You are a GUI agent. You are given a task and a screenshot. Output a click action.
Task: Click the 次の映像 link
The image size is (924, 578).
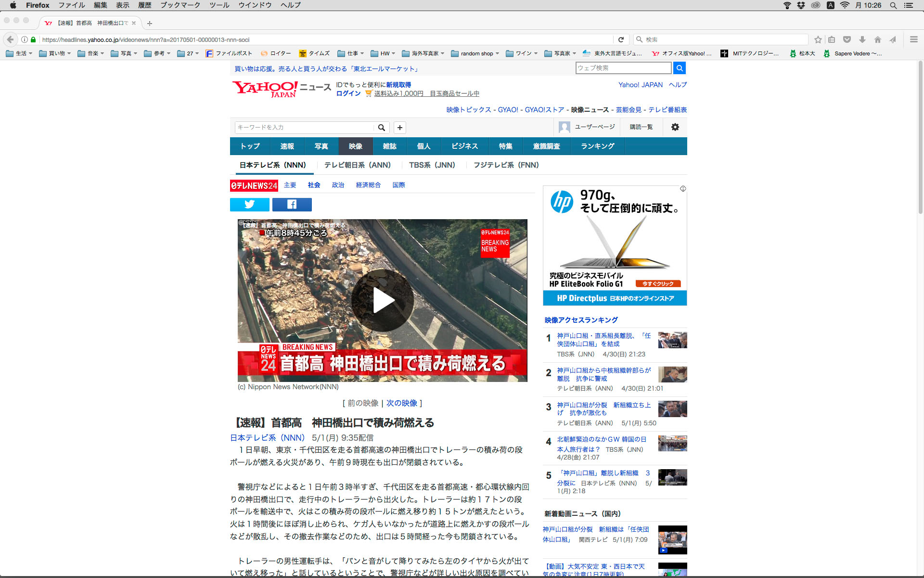[x=401, y=403]
